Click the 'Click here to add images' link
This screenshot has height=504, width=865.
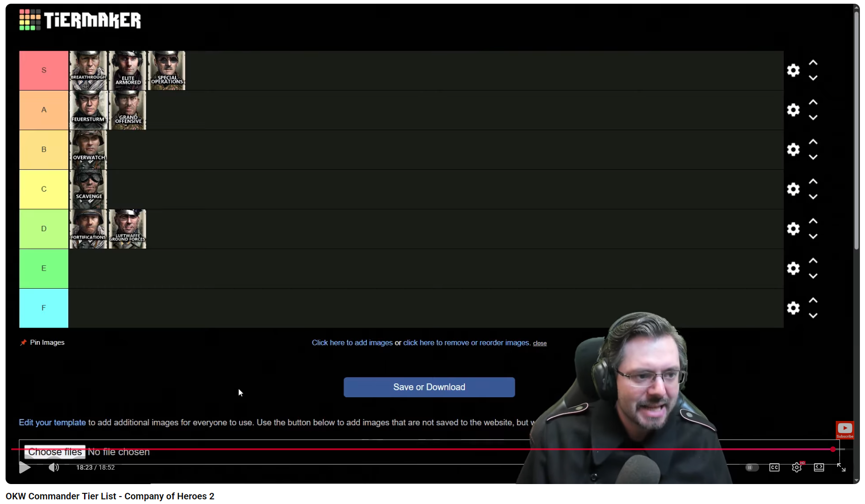[352, 342]
